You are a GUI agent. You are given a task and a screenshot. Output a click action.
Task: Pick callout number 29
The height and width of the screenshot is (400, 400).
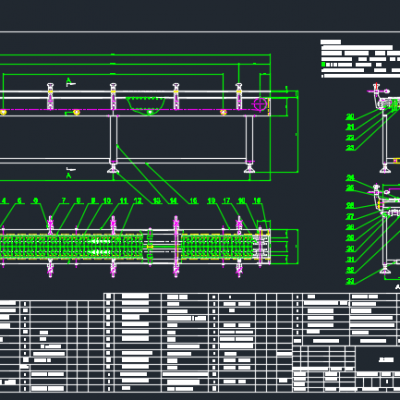click(x=350, y=238)
